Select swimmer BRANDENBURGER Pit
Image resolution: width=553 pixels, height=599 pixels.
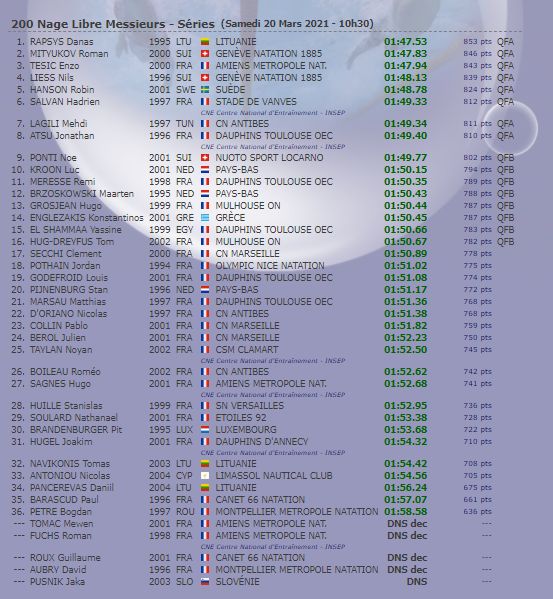[x=76, y=430]
